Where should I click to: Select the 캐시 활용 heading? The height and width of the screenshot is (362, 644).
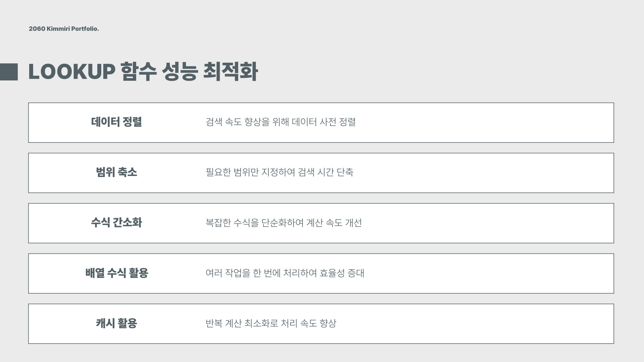tap(116, 323)
